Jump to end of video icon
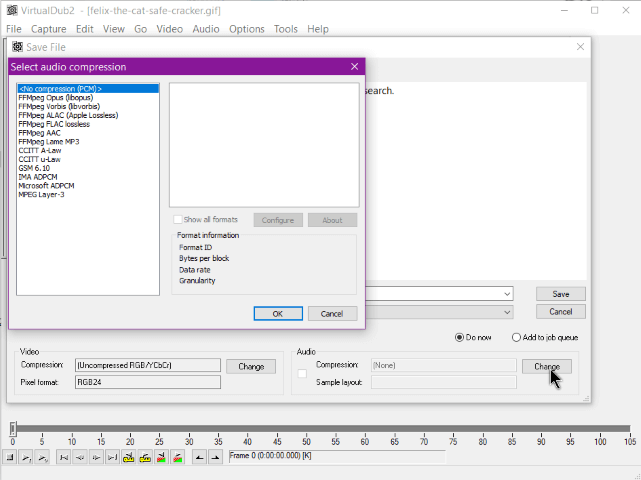Image resolution: width=641 pixels, height=480 pixels. tap(112, 457)
